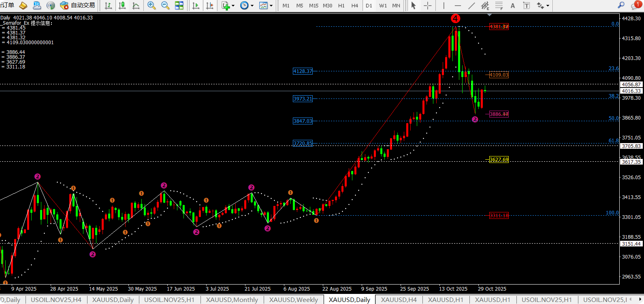Click the 4056.87 price tag on axis
The height and width of the screenshot is (304, 644).
[631, 85]
